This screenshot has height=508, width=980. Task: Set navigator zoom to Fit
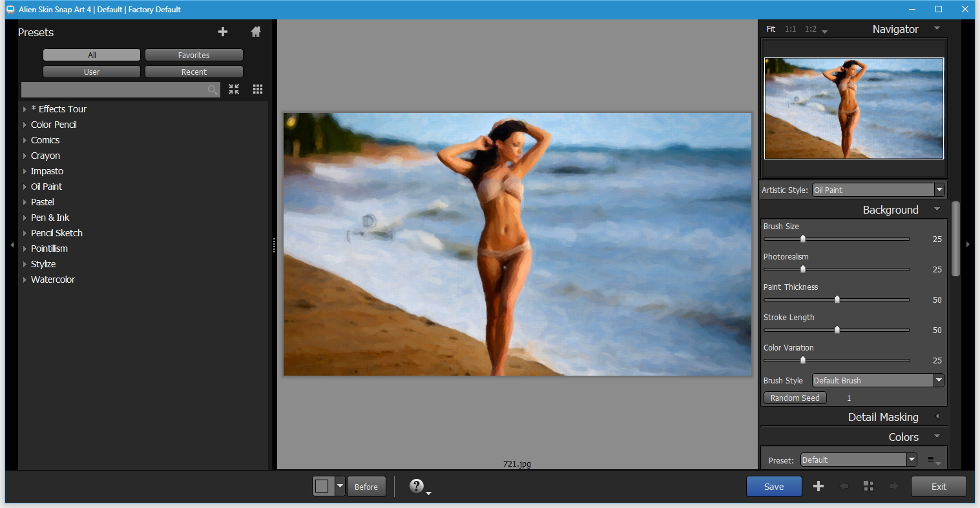point(771,29)
